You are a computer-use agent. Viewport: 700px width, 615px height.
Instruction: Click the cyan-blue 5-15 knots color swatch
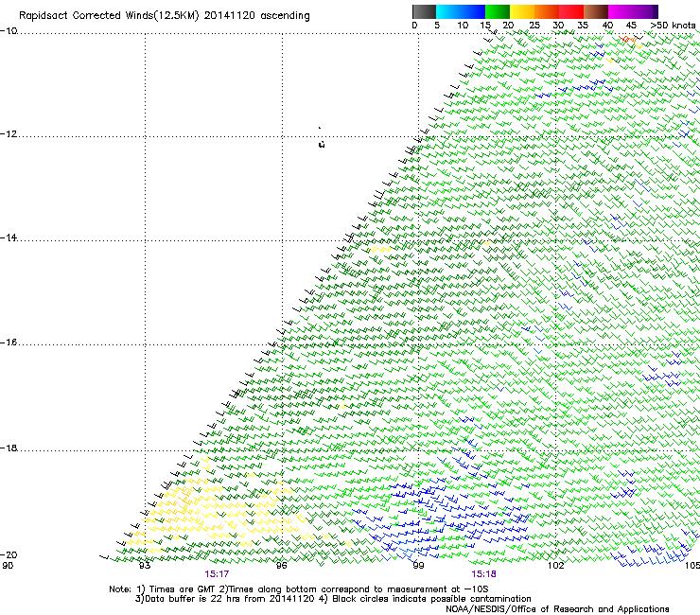point(461,11)
